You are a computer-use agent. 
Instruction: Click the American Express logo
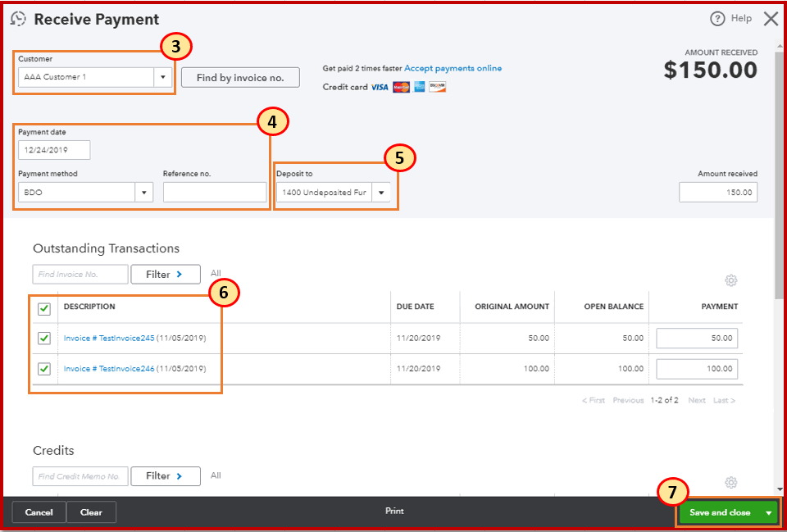[419, 88]
